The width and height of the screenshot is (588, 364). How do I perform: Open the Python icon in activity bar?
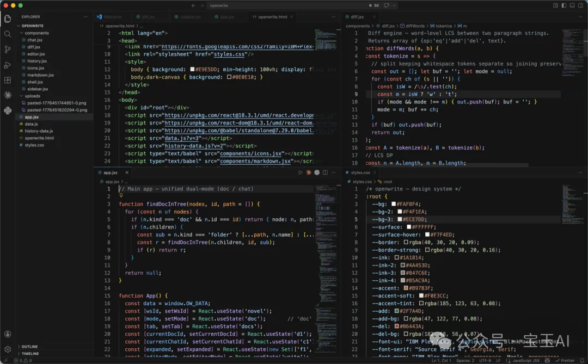click(x=8, y=110)
